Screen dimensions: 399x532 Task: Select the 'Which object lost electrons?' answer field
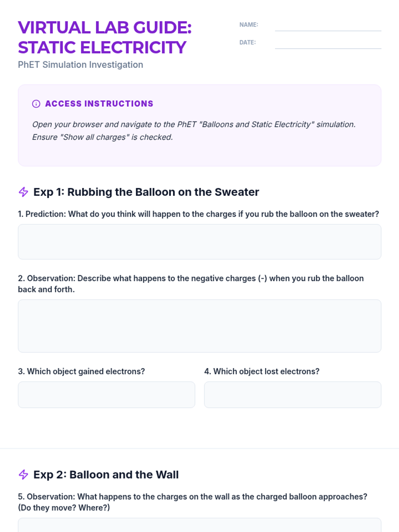pos(293,395)
